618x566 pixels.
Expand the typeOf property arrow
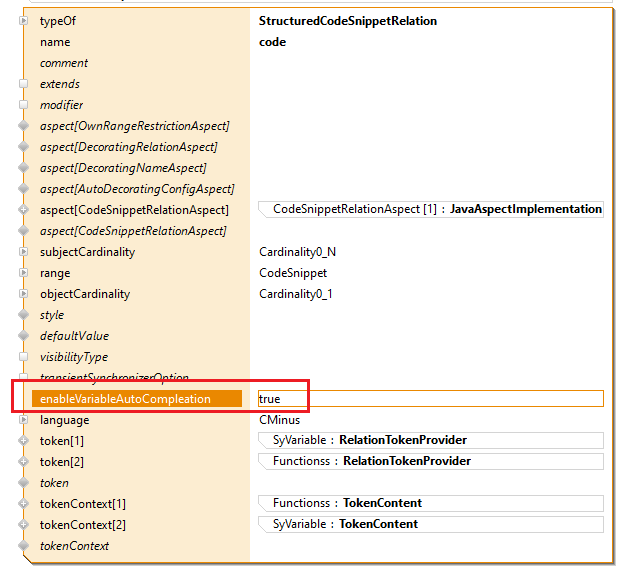tap(24, 21)
